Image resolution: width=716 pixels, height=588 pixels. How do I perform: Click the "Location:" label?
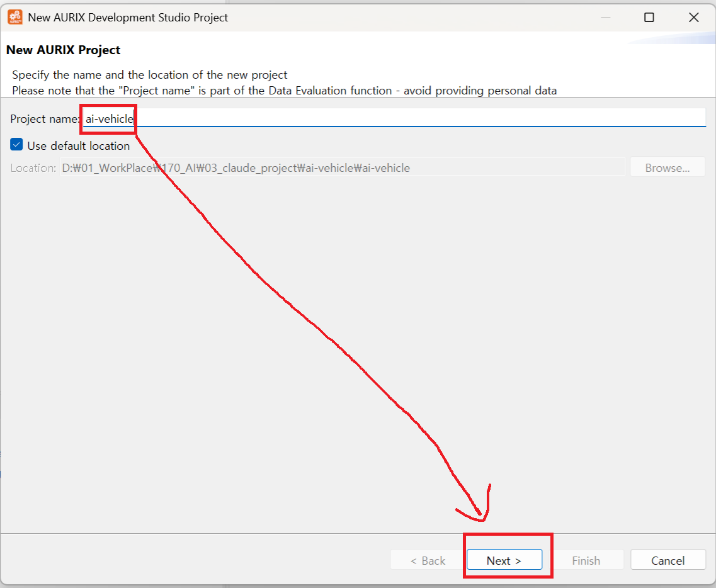coord(33,168)
